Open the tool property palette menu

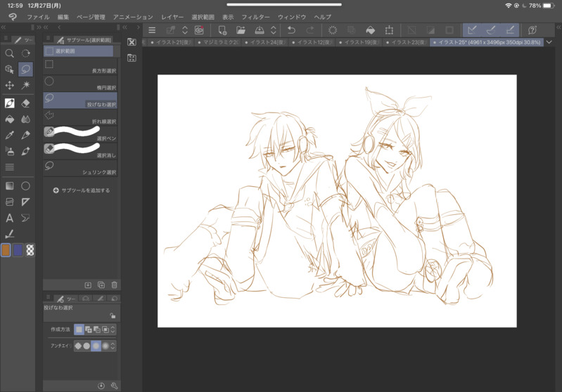(x=48, y=297)
